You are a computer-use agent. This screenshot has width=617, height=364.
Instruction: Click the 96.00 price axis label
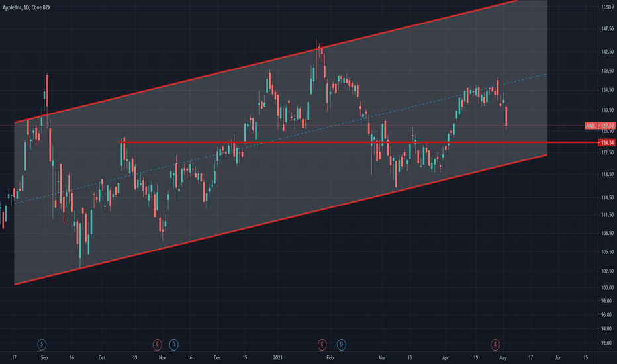pos(606,315)
